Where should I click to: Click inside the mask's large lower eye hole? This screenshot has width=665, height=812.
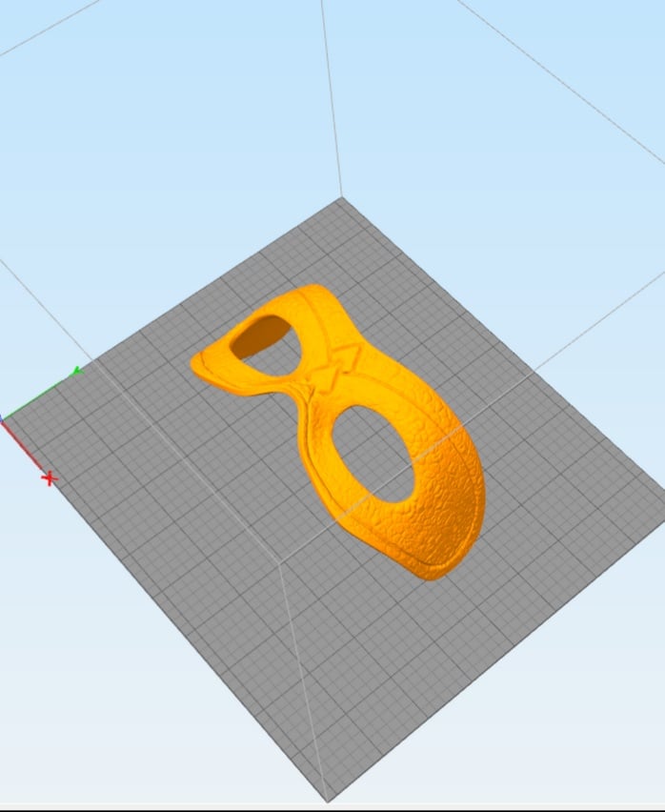click(x=373, y=454)
